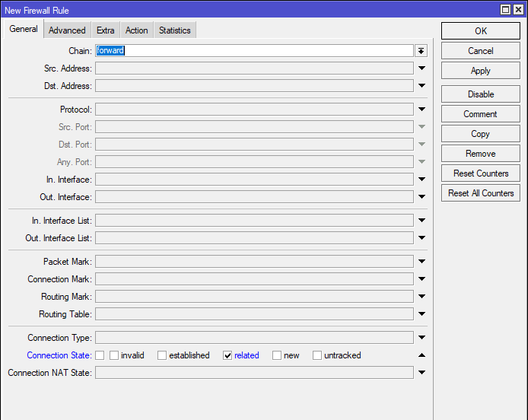The height and width of the screenshot is (420, 528).
Task: Expand the In. Interface field
Action: click(x=421, y=179)
